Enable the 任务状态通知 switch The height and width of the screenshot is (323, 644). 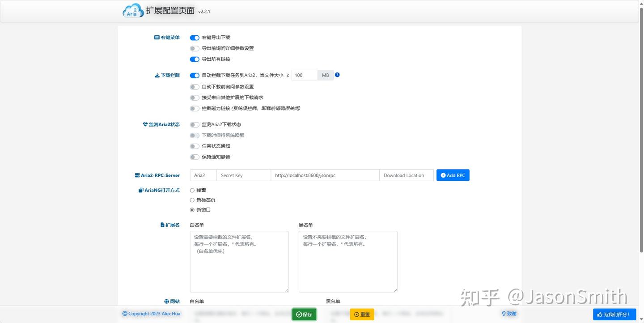tap(194, 146)
